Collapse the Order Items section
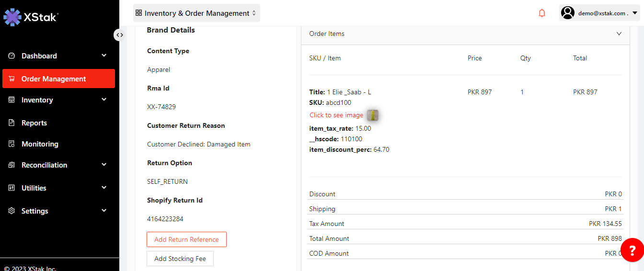The height and width of the screenshot is (271, 644). 619,34
